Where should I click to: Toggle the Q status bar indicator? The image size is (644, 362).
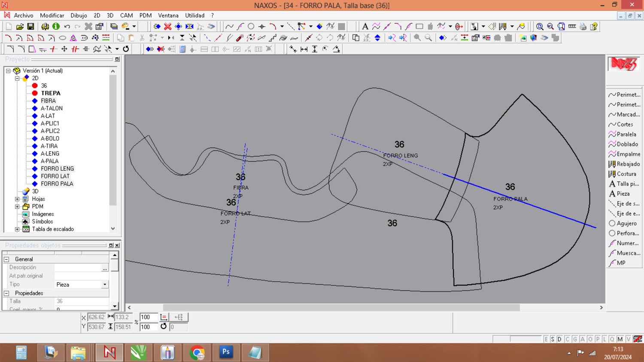point(612,339)
